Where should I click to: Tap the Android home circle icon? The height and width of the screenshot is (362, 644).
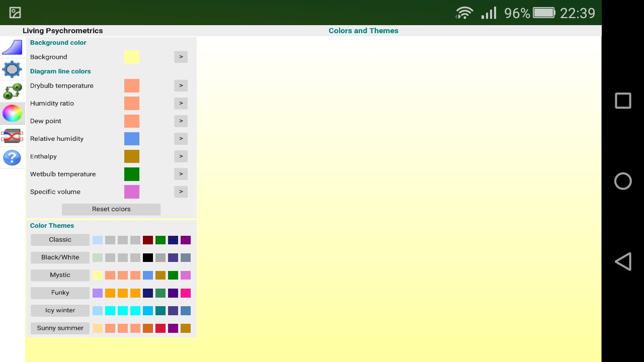(x=623, y=181)
